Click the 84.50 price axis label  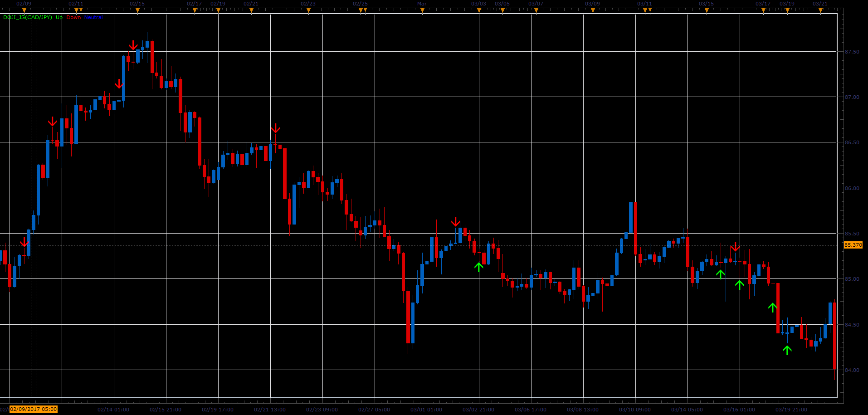tap(852, 325)
